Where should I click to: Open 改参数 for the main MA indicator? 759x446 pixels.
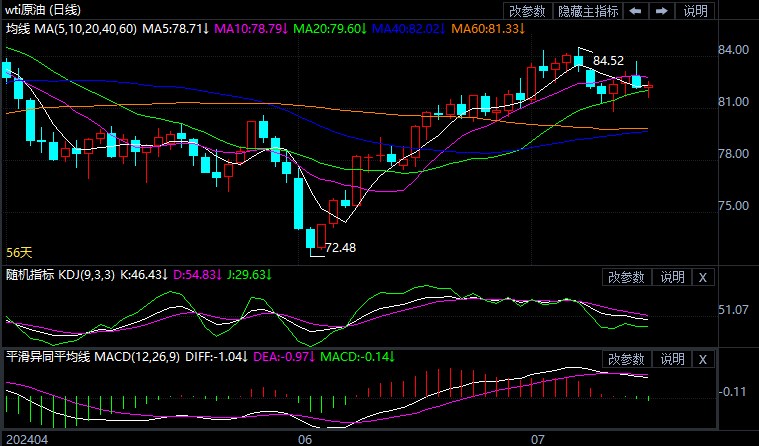[x=528, y=11]
